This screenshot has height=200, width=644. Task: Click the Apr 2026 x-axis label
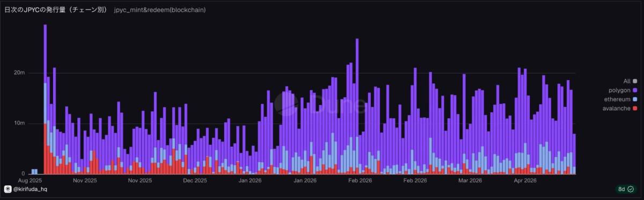[x=525, y=181]
